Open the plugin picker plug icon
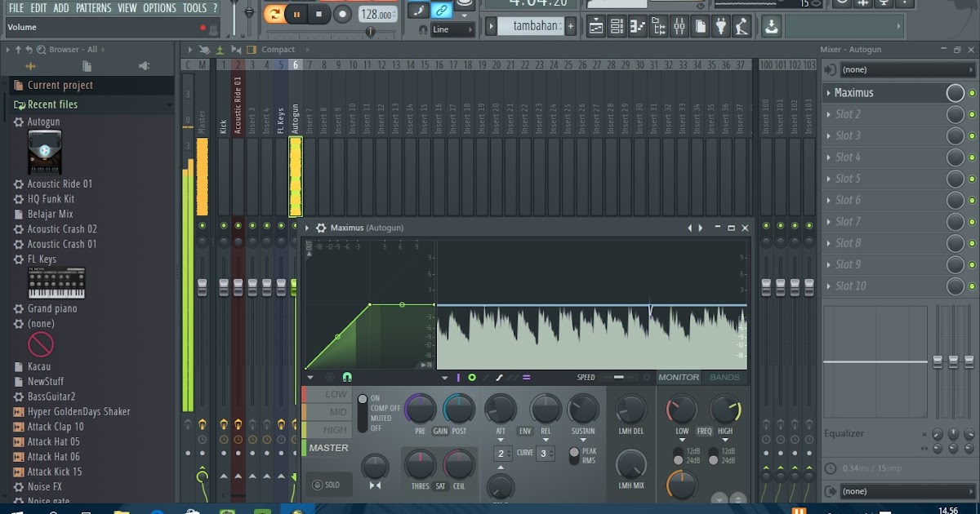 720,26
